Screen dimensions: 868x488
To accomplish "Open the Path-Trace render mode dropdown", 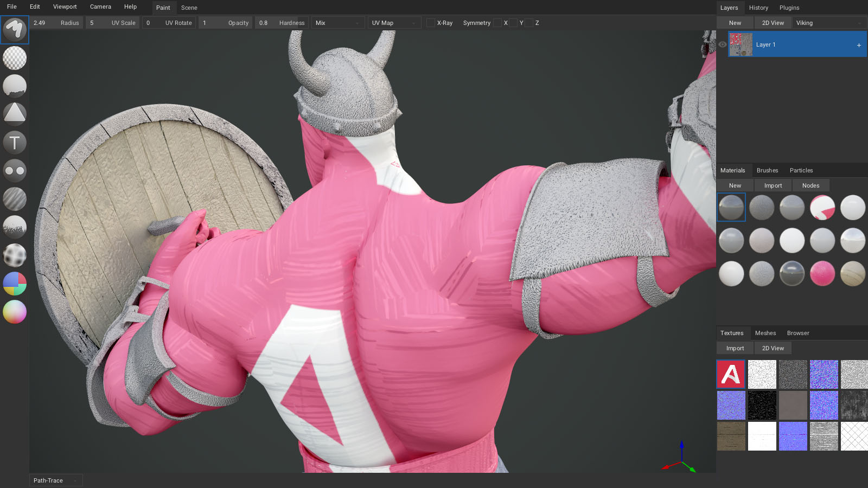I will coord(55,480).
